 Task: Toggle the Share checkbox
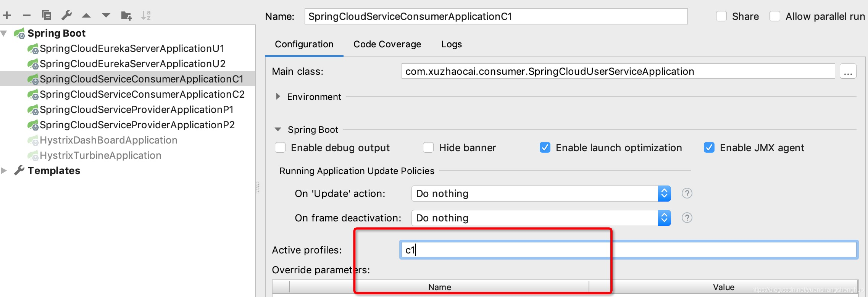click(721, 16)
